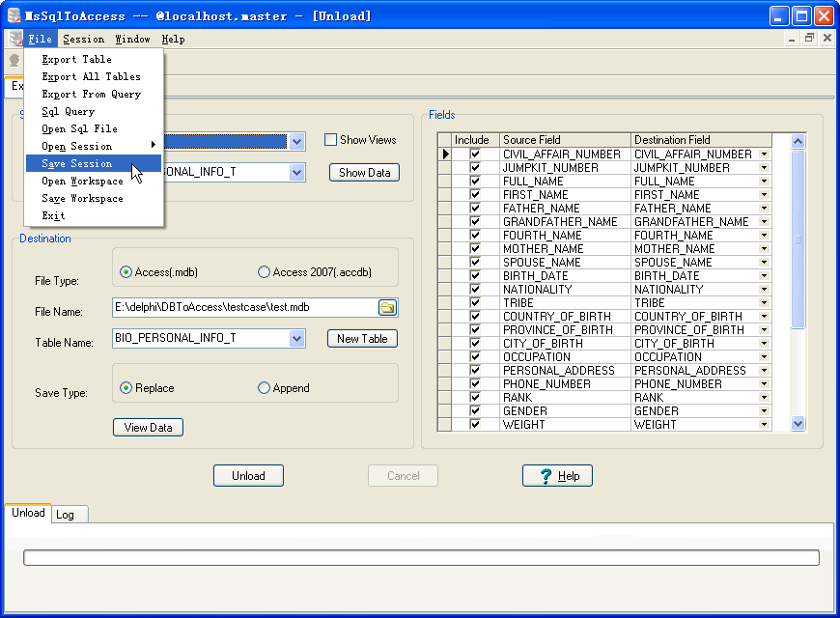Viewport: 840px width, 618px height.
Task: Expand destination dropdown for JUMPKIT_NUMBER
Action: tap(765, 168)
